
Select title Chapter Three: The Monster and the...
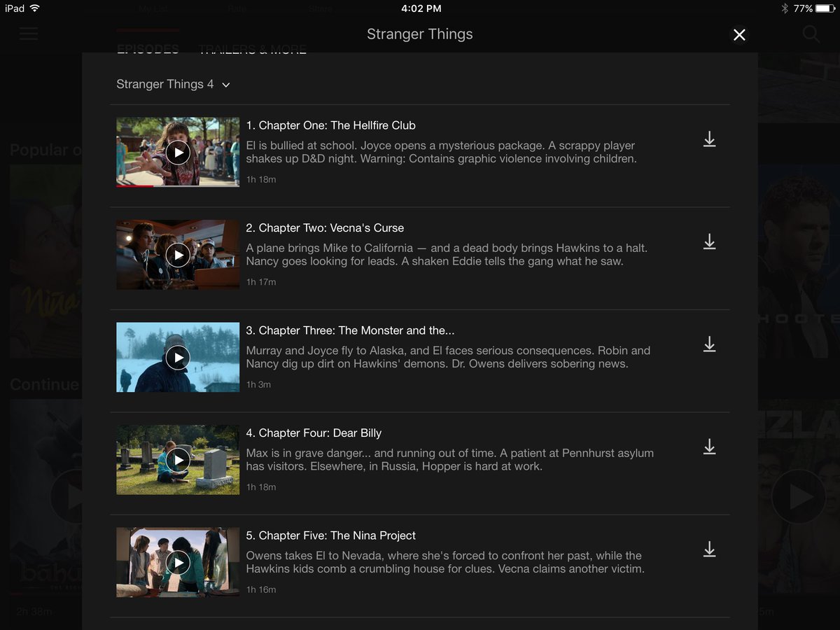(x=350, y=330)
